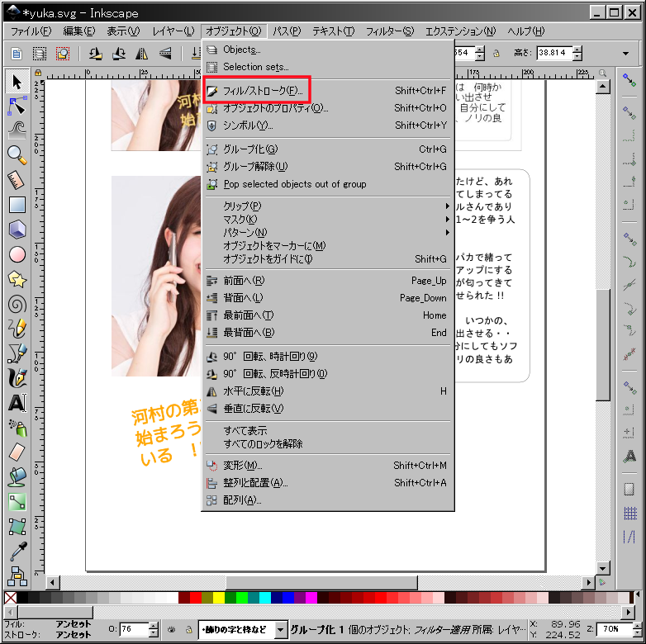The image size is (646, 644).
Task: Select the Node editing tool
Action: (17, 106)
